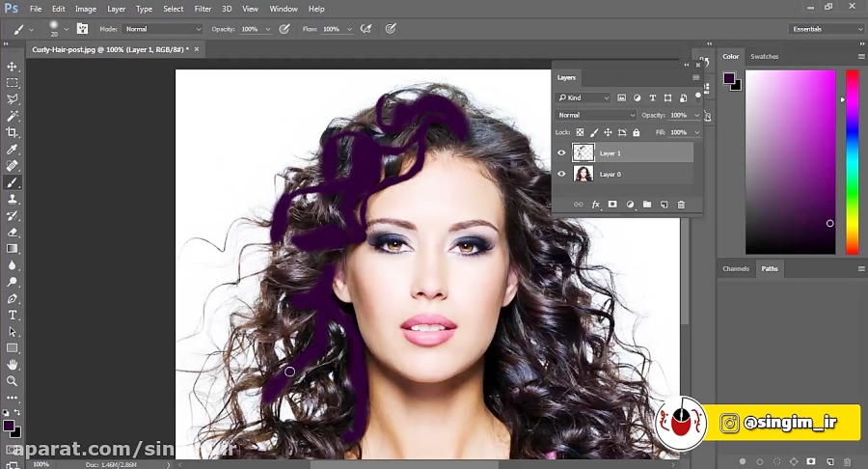
Task: Select the Horizontal Type tool
Action: pyautogui.click(x=13, y=315)
